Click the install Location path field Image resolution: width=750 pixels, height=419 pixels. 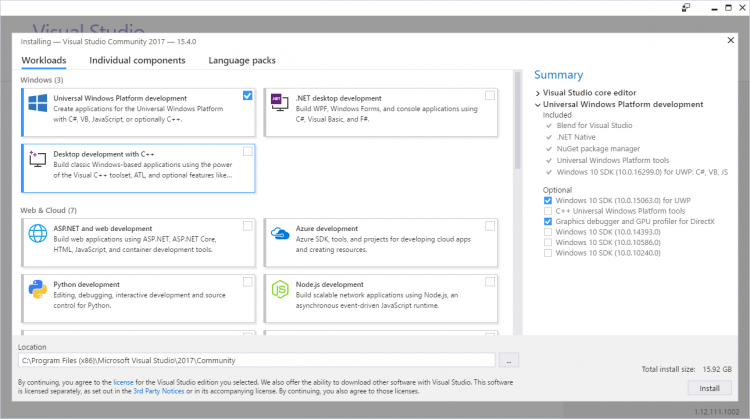[257, 361]
